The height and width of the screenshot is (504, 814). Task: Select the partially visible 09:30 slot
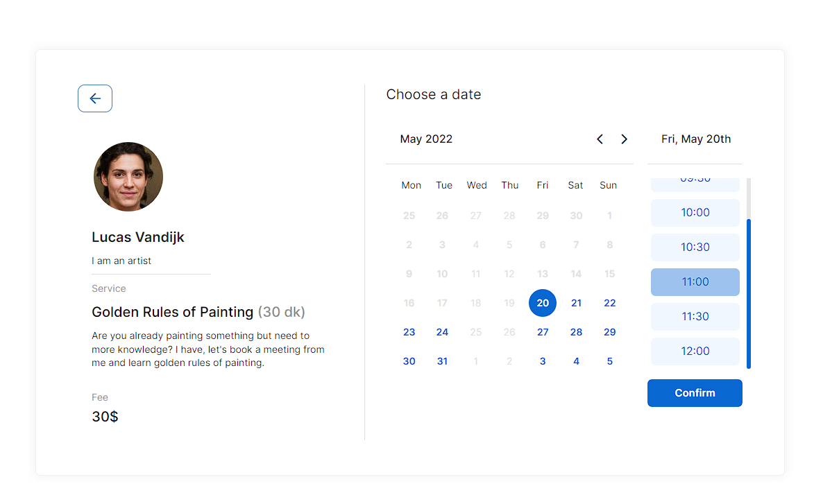(695, 184)
